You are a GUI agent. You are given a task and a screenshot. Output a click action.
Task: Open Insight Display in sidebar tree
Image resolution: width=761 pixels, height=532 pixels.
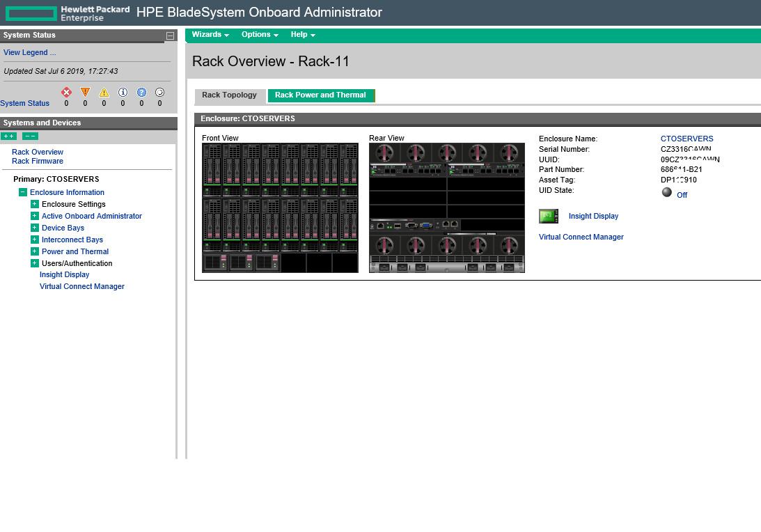point(65,274)
